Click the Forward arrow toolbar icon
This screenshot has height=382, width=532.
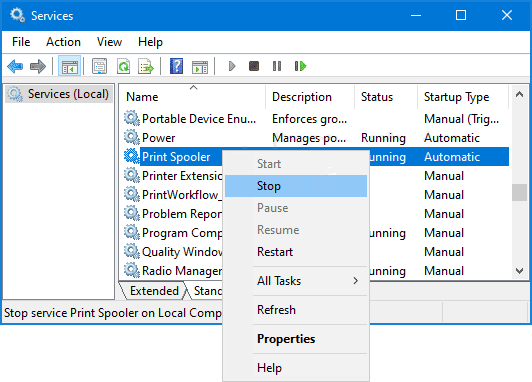pos(38,66)
